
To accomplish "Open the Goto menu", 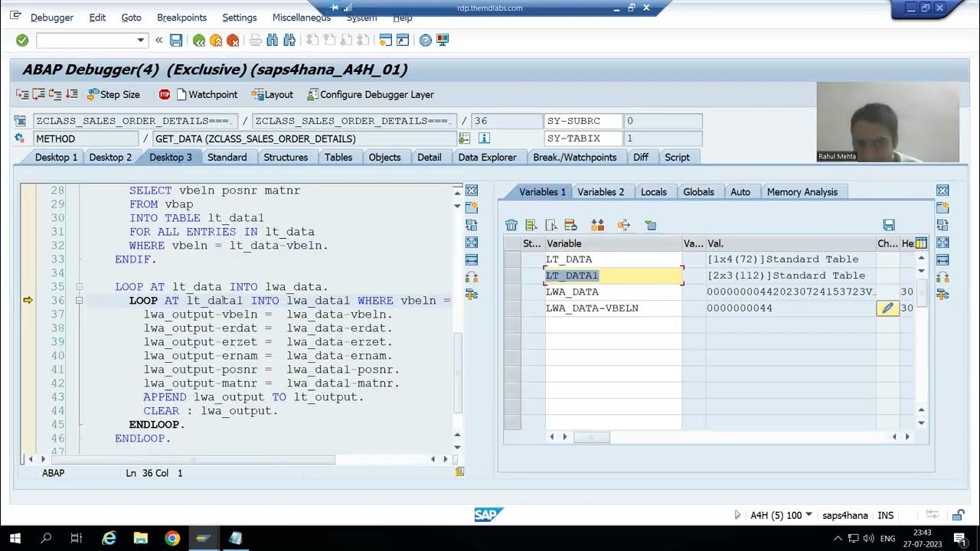I will click(x=131, y=17).
